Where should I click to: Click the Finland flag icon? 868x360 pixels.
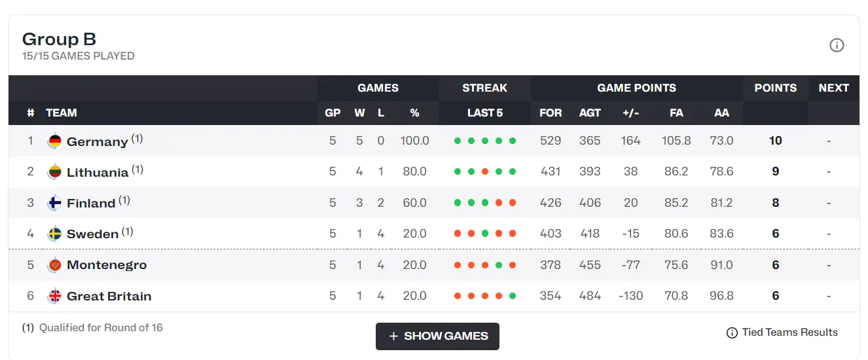click(x=55, y=203)
